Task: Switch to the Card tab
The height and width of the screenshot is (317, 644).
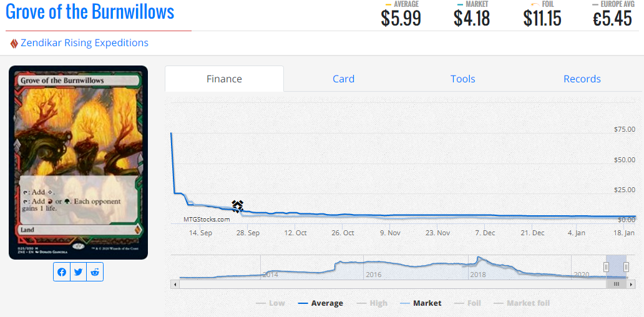Action: (343, 79)
